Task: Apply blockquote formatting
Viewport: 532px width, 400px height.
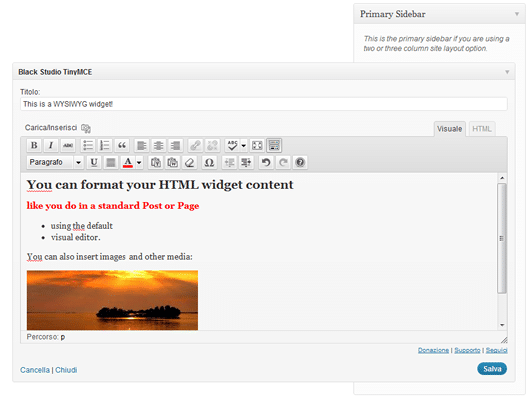Action: point(122,146)
